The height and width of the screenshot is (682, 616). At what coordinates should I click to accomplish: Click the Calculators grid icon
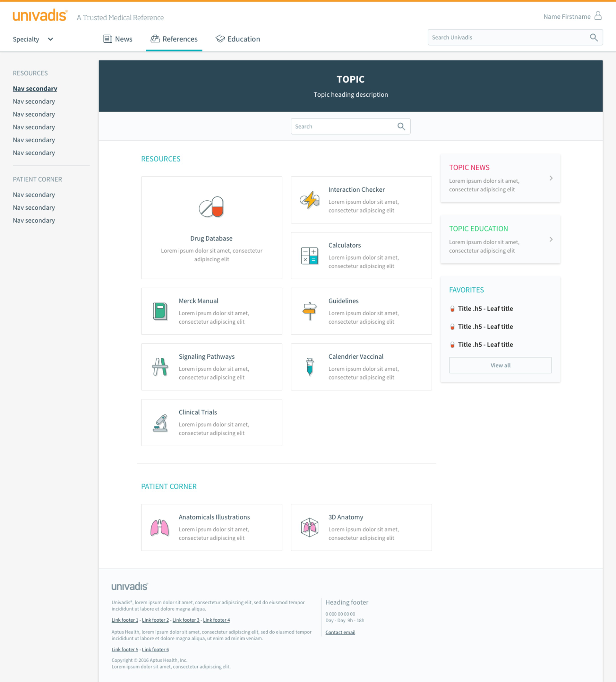click(309, 255)
